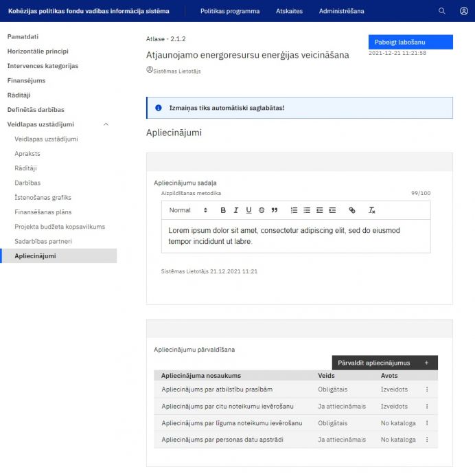Clear text formatting in editor
This screenshot has width=475, height=476.
pyautogui.click(x=371, y=210)
